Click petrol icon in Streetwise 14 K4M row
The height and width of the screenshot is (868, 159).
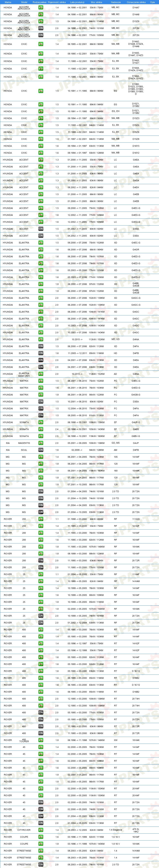(41, 851)
